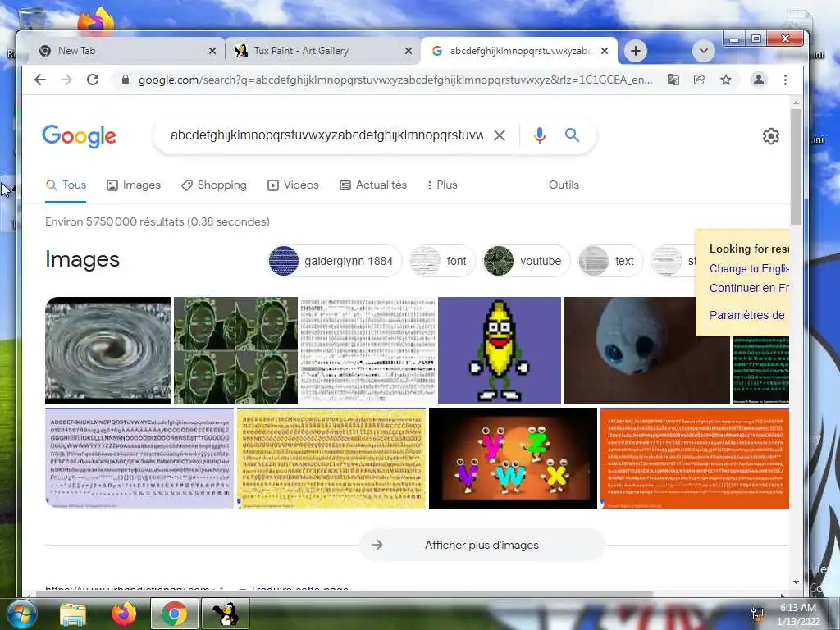Click the page vertical scrollbar thumb
Screen dimensions: 840x630
[796, 166]
